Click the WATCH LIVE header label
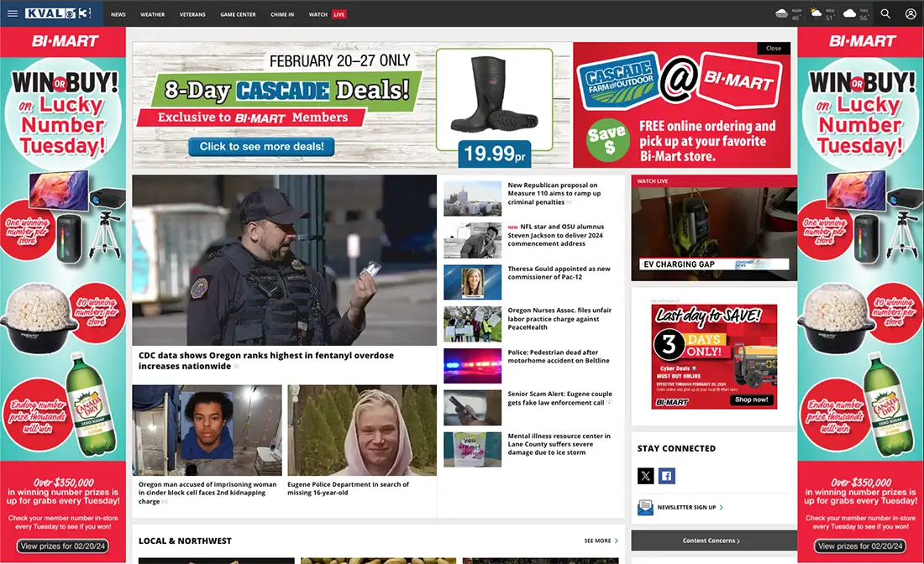 653,181
